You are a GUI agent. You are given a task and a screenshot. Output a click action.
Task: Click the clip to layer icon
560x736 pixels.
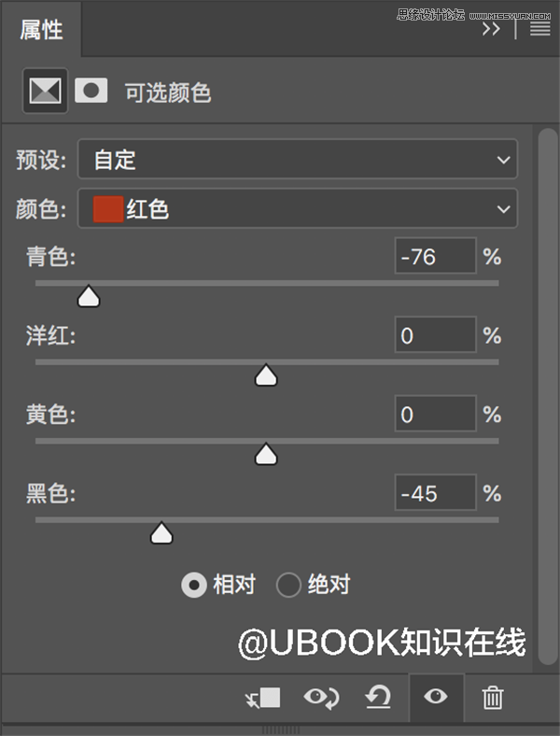pos(262,698)
